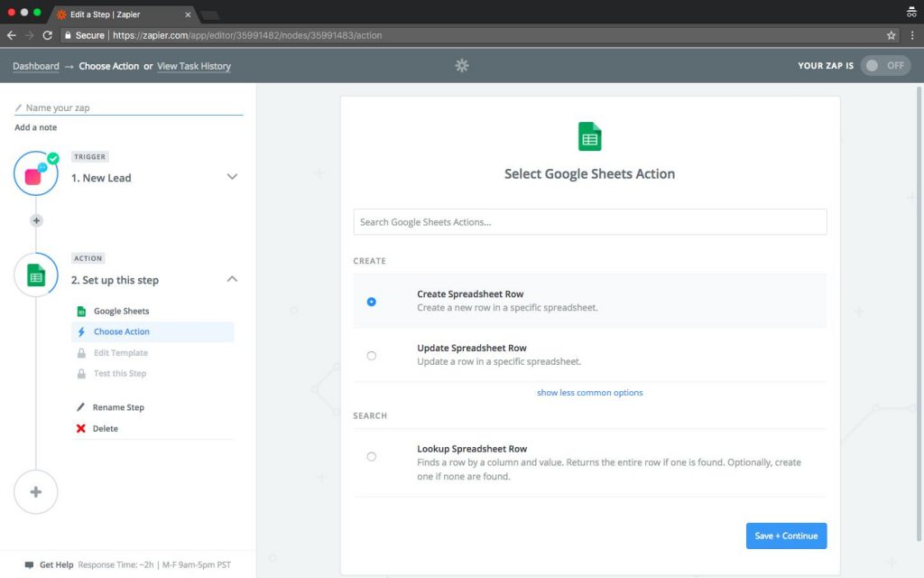The width and height of the screenshot is (924, 578).
Task: Click '2. Set up this step' title
Action: click(x=115, y=280)
